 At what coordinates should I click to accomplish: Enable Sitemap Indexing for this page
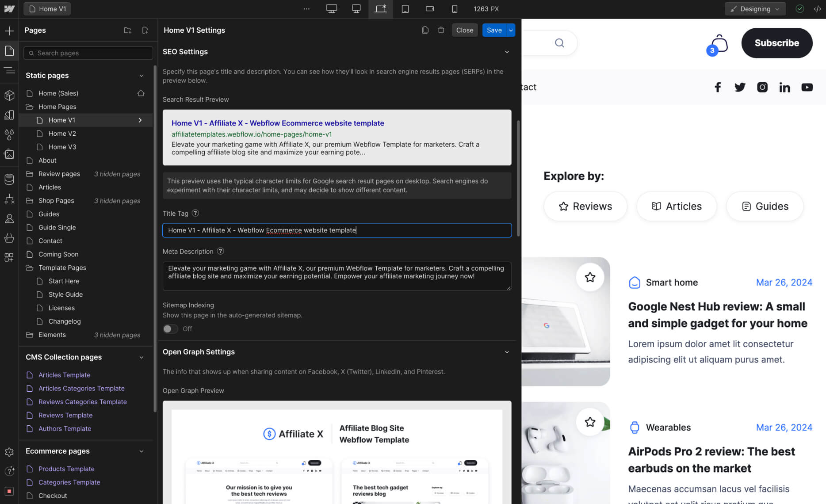click(170, 329)
